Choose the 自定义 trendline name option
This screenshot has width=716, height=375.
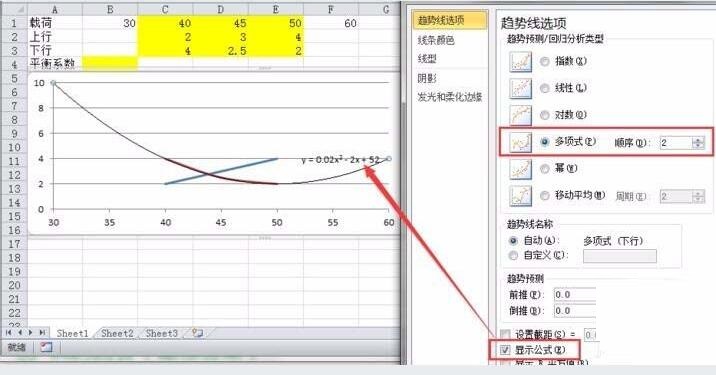tap(513, 255)
